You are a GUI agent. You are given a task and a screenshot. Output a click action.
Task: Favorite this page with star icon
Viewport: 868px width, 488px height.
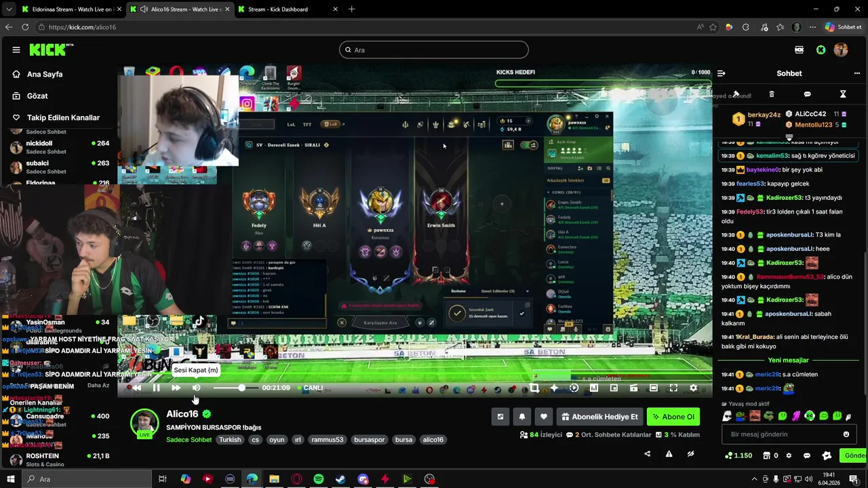tap(713, 27)
